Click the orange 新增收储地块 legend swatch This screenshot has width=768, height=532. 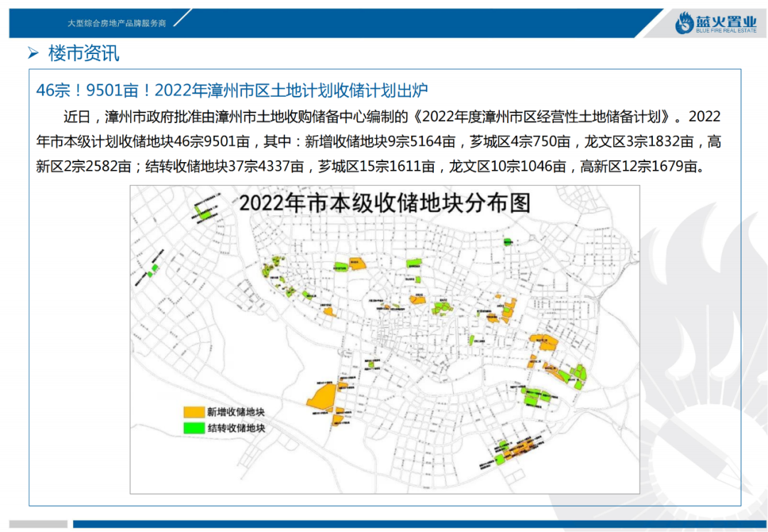(x=193, y=412)
